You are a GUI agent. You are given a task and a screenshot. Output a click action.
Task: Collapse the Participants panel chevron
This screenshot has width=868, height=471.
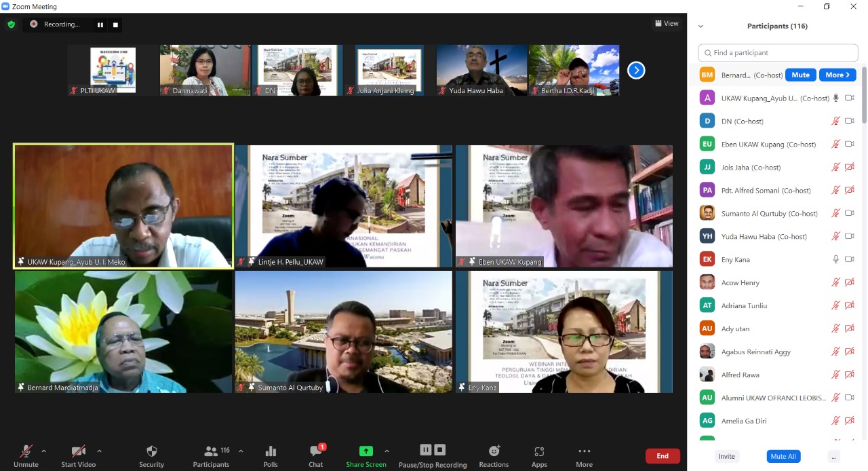coord(701,26)
